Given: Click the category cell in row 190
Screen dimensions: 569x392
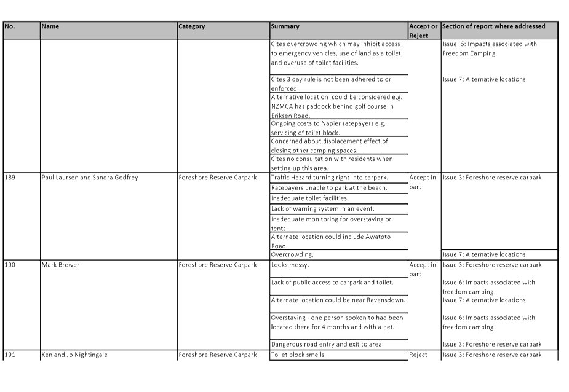Looking at the screenshot, I should pyautogui.click(x=223, y=305).
